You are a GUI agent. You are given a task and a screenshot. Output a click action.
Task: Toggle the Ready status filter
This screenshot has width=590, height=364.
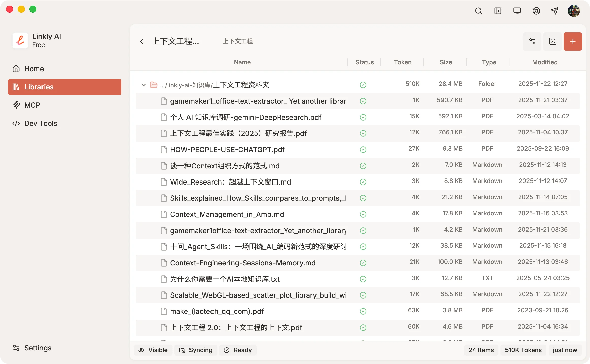(x=238, y=350)
